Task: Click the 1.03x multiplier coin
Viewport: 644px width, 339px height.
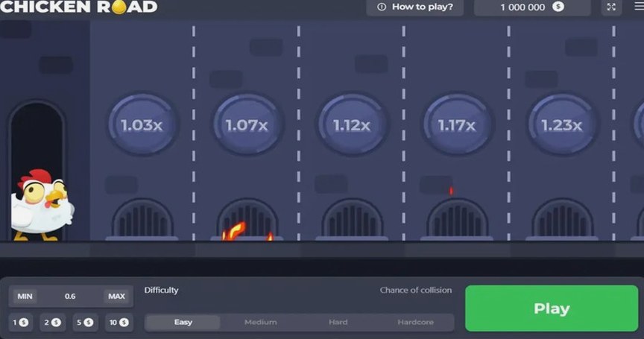Action: click(142, 124)
